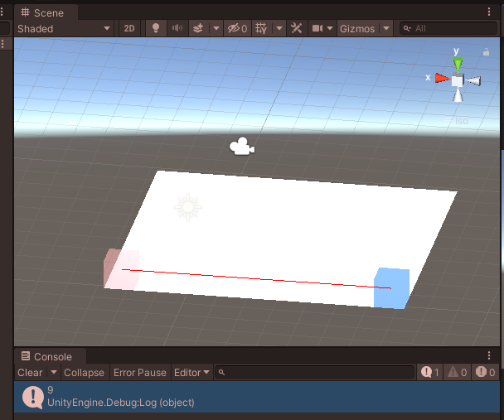Image resolution: width=504 pixels, height=420 pixels.
Task: Select the directional light sun gizmo
Action: tap(188, 207)
